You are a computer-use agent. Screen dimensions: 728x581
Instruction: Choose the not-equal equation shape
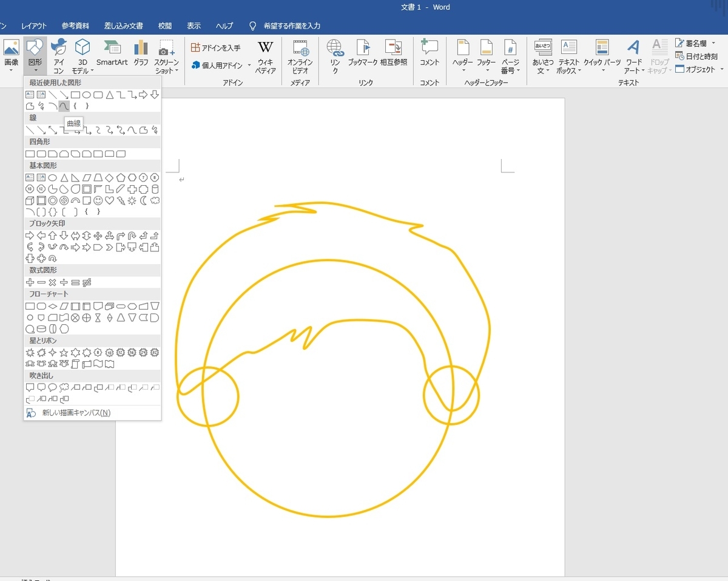pyautogui.click(x=87, y=282)
